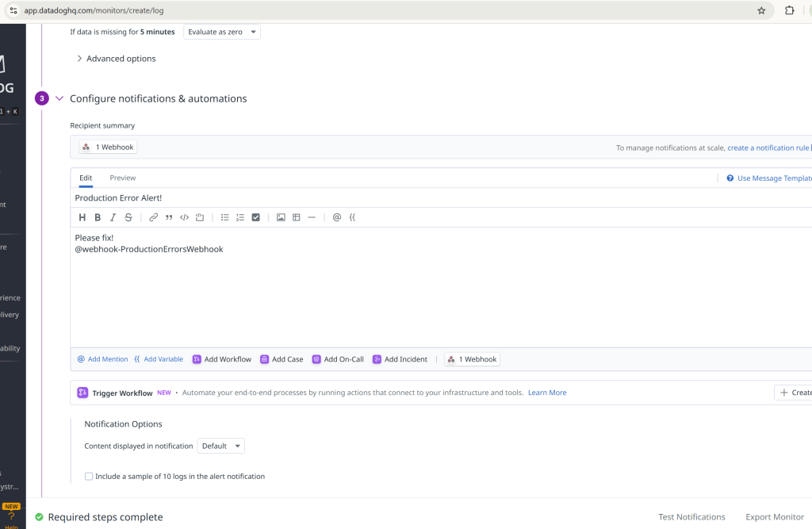The image size is (812, 529).
Task: Click the italic formatting icon
Action: [113, 217]
